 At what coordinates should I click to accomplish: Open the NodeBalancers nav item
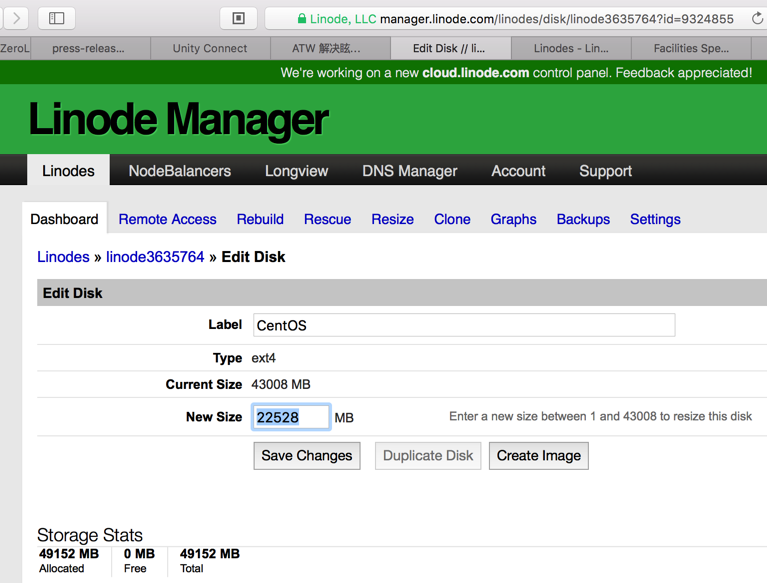click(180, 171)
